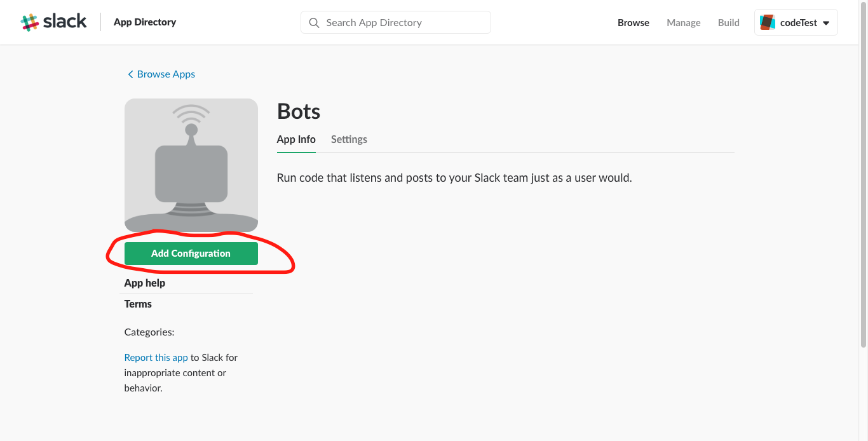Switch to the App Info tab
Image resolution: width=868 pixels, height=441 pixels.
(x=296, y=139)
